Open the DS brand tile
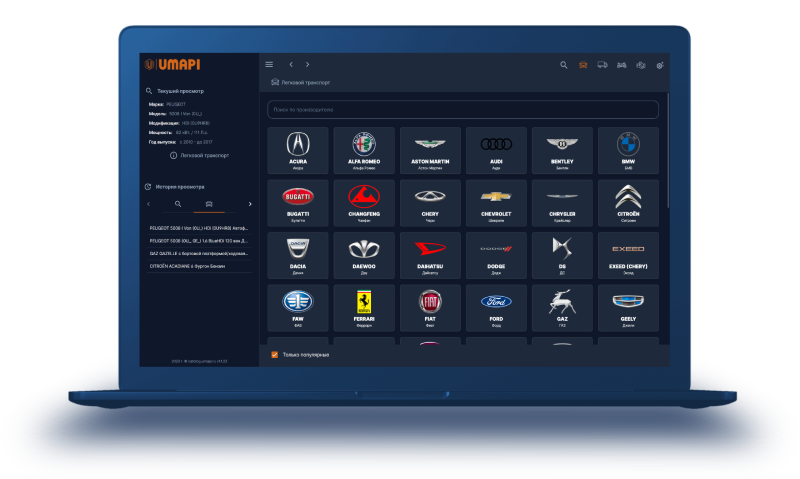 [562, 256]
